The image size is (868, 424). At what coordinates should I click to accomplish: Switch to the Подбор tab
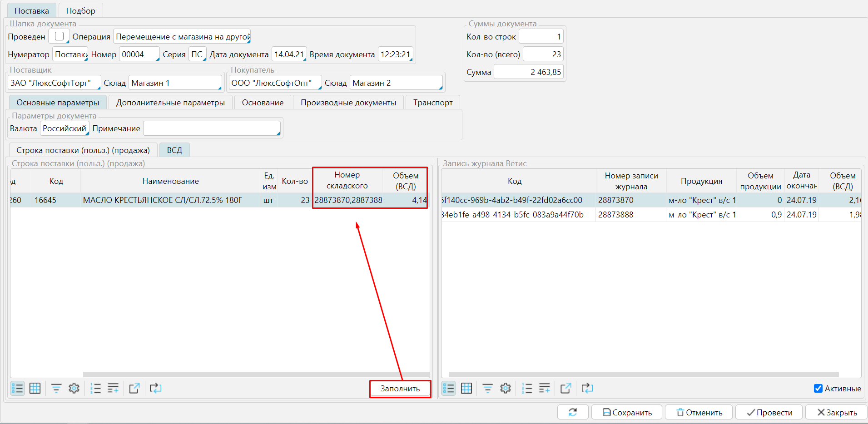(x=80, y=11)
